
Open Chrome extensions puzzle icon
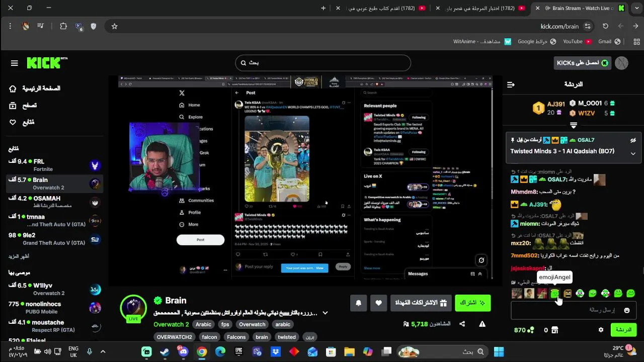coord(63,26)
